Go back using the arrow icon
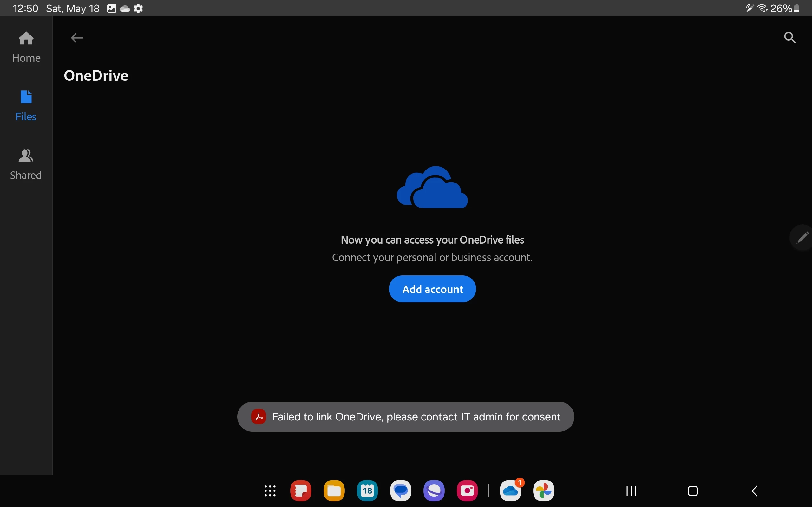The height and width of the screenshot is (507, 812). (x=77, y=38)
